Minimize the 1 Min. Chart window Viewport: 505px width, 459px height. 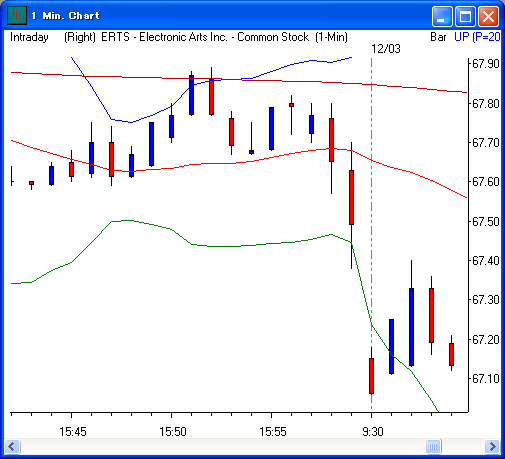(442, 16)
